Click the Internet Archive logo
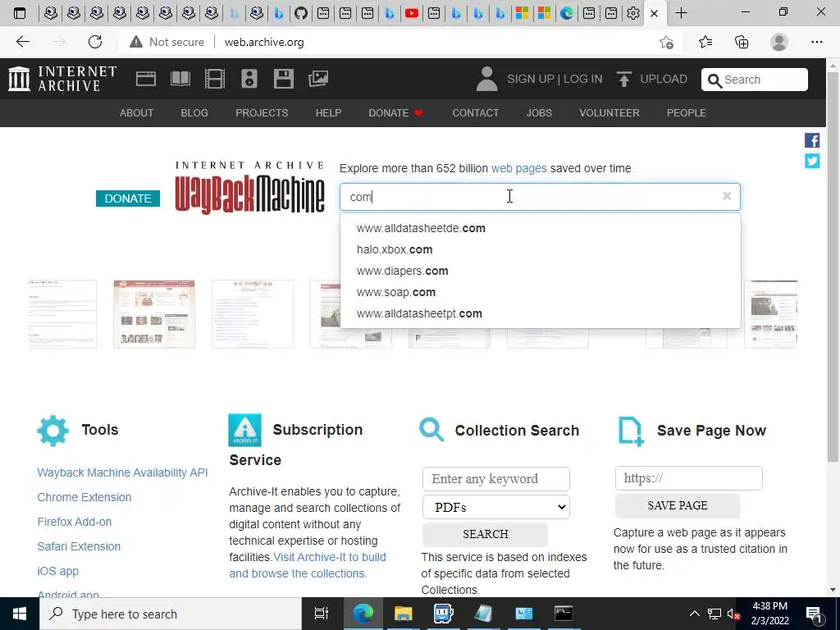This screenshot has width=840, height=630. 62,79
